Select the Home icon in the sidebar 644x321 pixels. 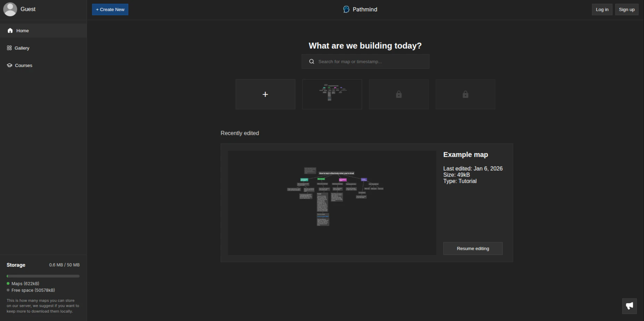coord(10,31)
